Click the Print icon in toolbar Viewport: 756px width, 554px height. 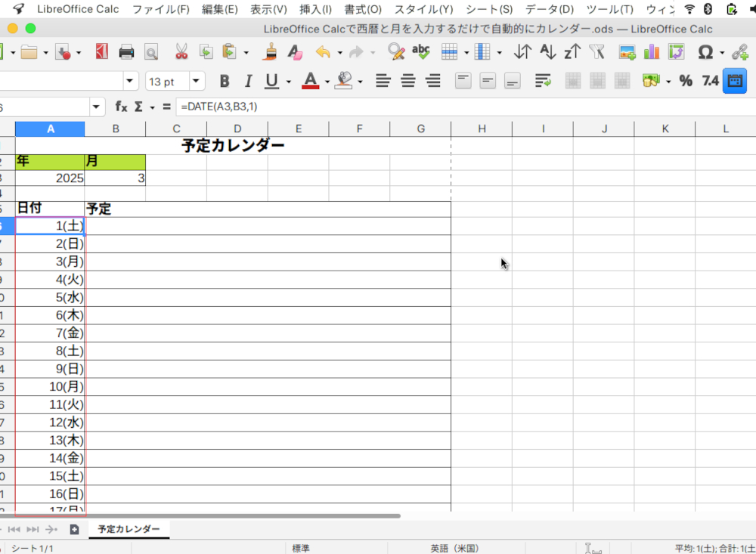(126, 52)
